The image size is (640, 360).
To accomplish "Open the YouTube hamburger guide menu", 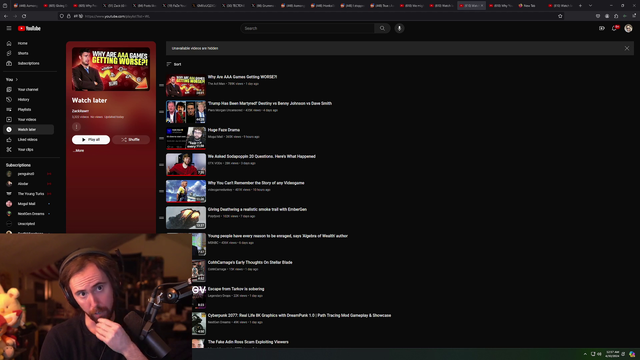I will pos(9,28).
